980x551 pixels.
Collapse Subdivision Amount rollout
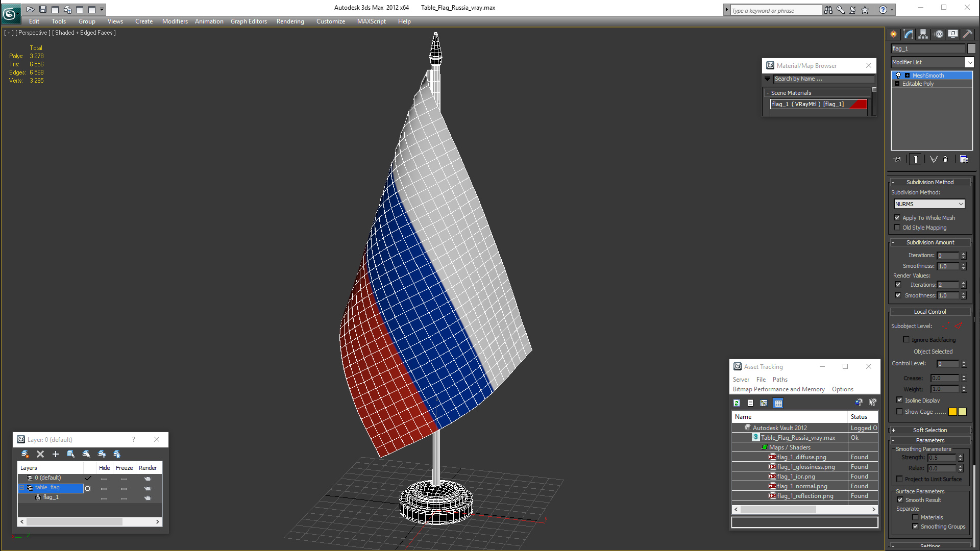coord(929,242)
